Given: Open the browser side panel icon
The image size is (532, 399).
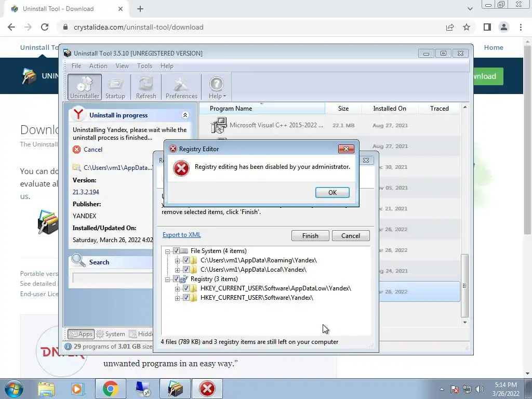Looking at the screenshot, I should coord(487,27).
